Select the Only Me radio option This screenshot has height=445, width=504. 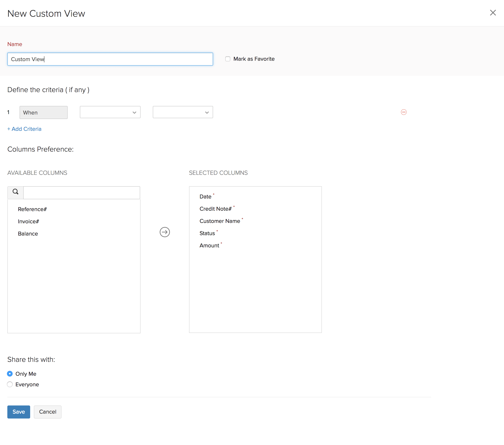pyautogui.click(x=10, y=373)
